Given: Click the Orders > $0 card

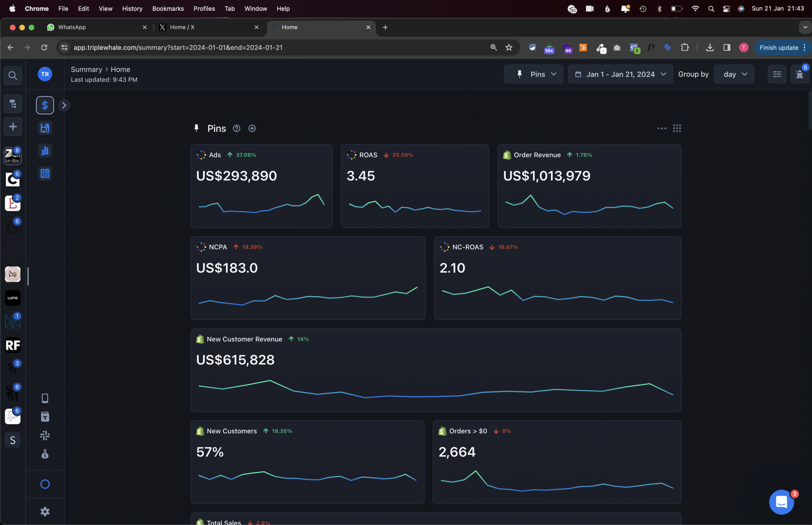Looking at the screenshot, I should click(557, 462).
